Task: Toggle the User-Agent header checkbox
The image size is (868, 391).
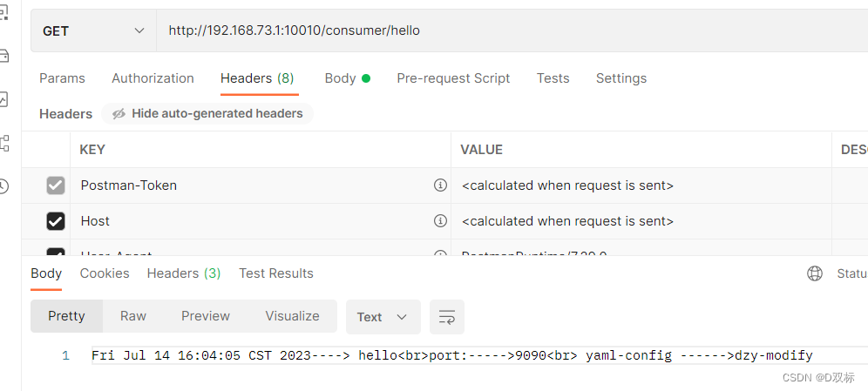Action: click(56, 253)
